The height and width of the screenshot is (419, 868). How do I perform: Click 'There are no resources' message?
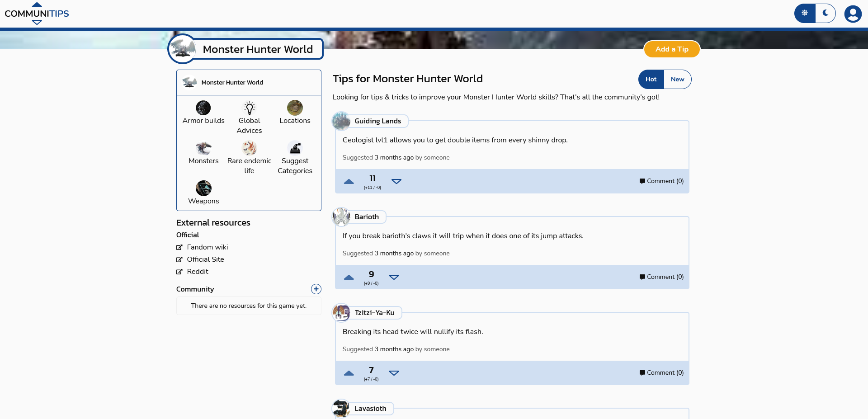pyautogui.click(x=249, y=306)
